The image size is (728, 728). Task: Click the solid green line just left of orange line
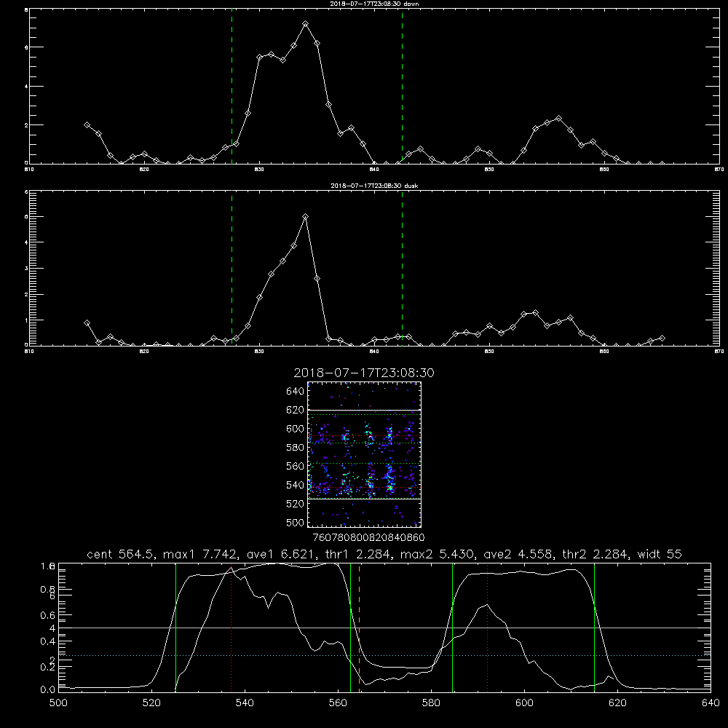pos(351,627)
